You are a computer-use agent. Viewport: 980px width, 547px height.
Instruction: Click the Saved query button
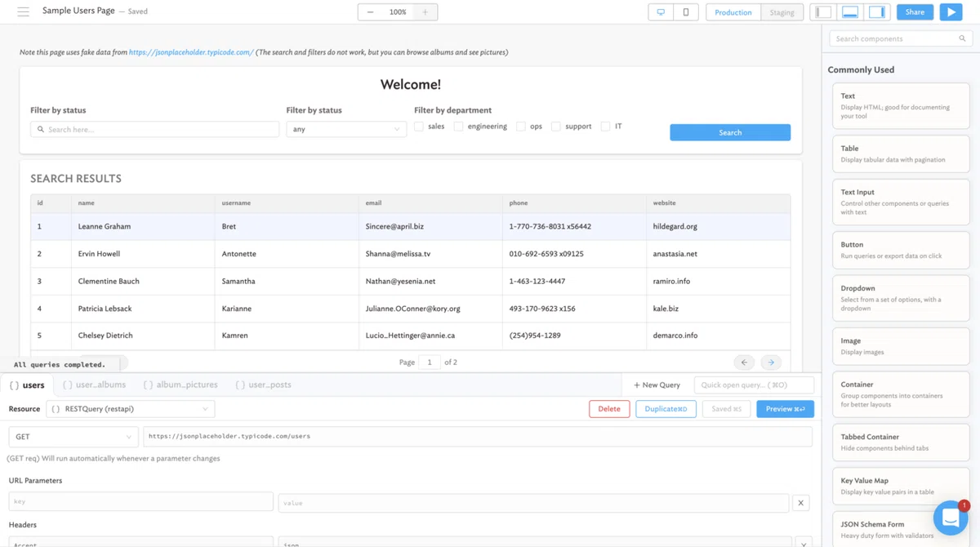pos(726,409)
